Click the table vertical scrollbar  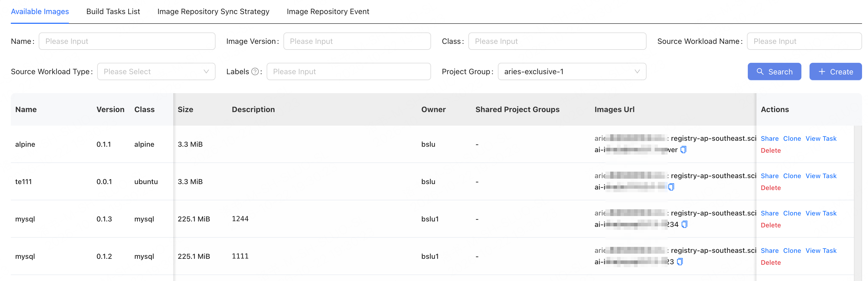point(857,203)
